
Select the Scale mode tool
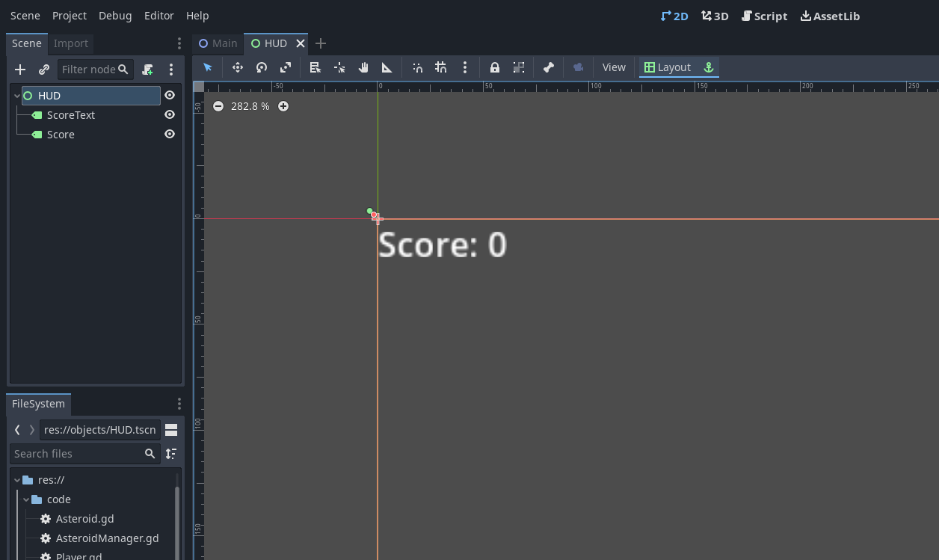click(286, 67)
